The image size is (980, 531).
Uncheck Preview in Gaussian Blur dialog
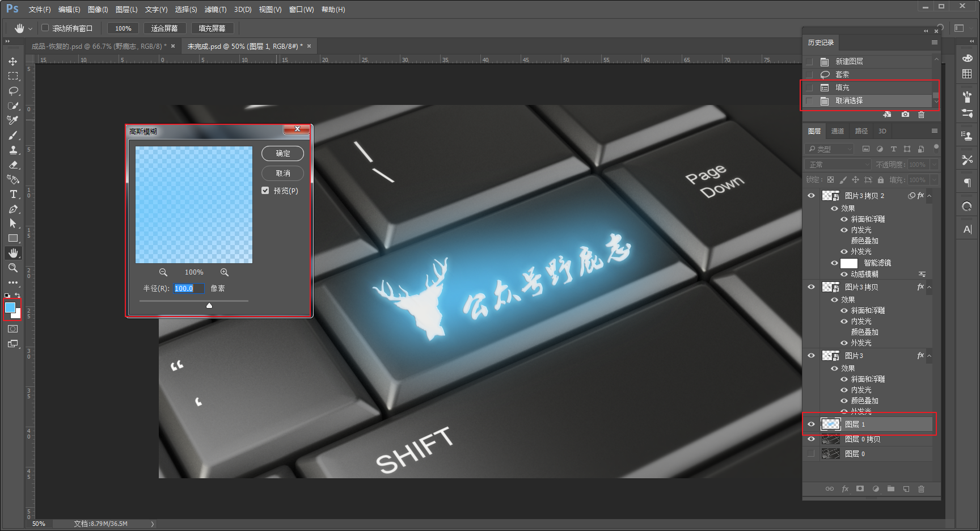(x=265, y=191)
